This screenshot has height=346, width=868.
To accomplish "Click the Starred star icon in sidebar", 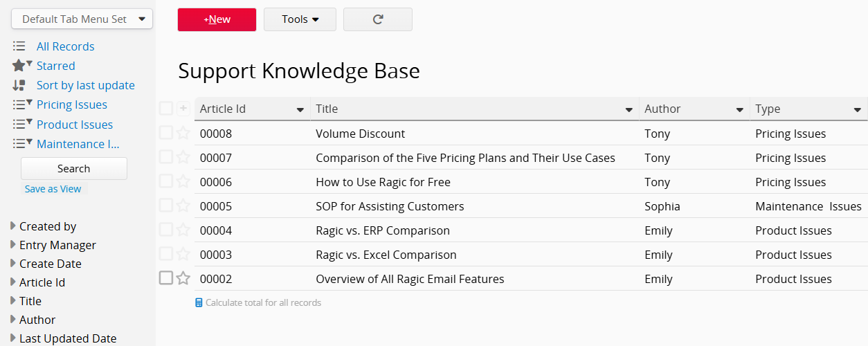I will (19, 66).
